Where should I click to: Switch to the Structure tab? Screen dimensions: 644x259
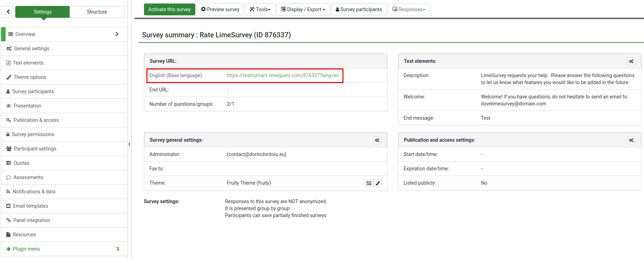[97, 12]
